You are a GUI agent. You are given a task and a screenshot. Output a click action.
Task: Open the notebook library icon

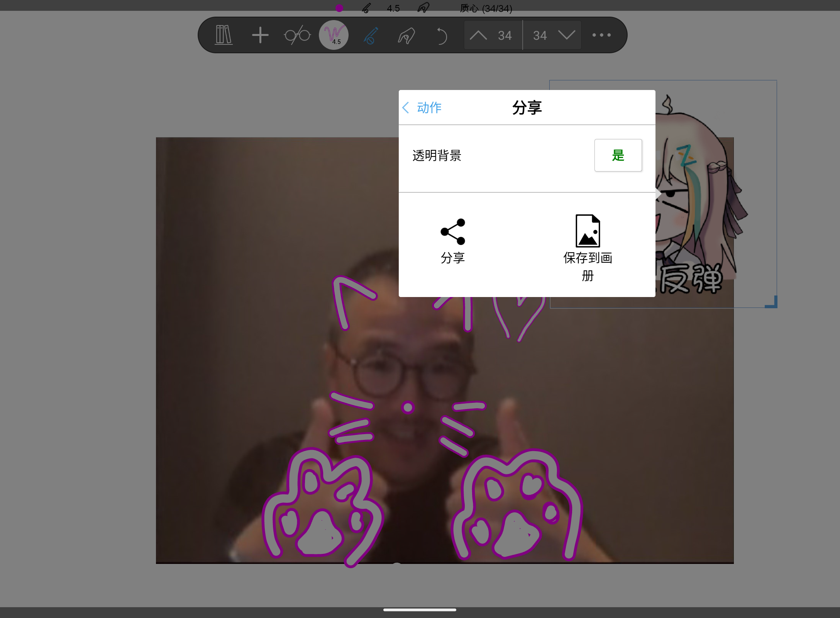224,35
